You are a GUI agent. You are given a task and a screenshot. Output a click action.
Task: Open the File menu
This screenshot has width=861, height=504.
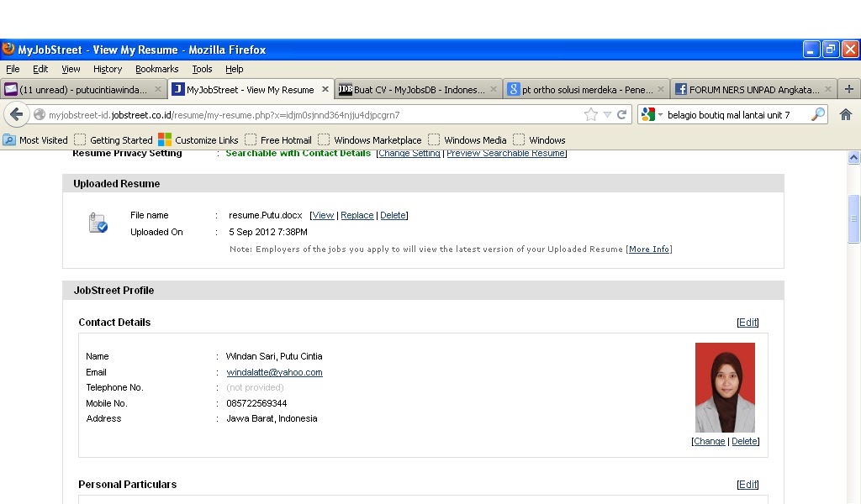[x=13, y=69]
